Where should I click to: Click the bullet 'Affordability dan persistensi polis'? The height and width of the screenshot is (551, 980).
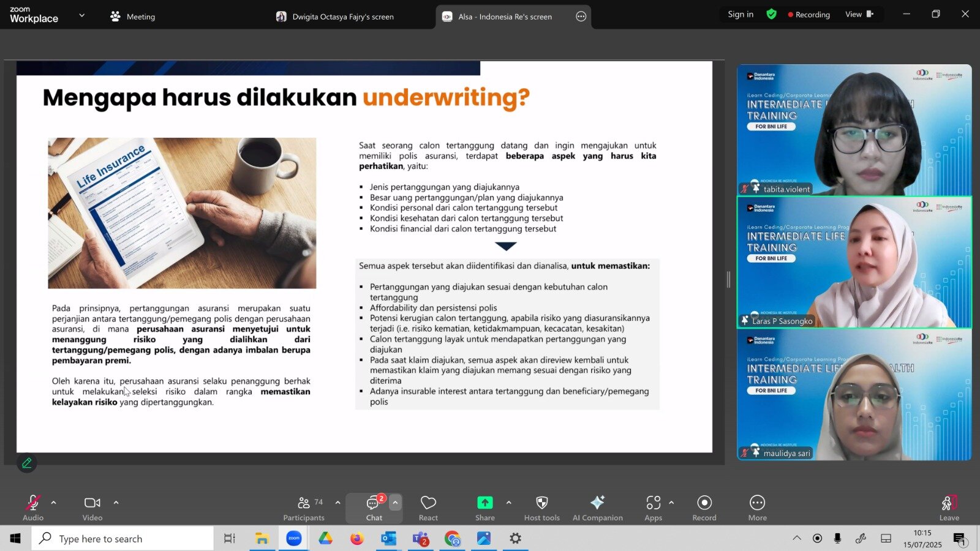[x=433, y=307]
